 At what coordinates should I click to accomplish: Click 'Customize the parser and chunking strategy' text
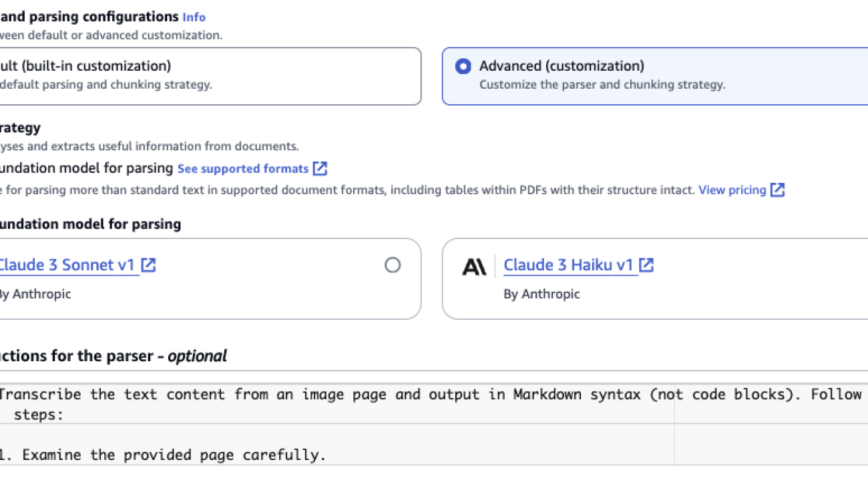pyautogui.click(x=602, y=85)
